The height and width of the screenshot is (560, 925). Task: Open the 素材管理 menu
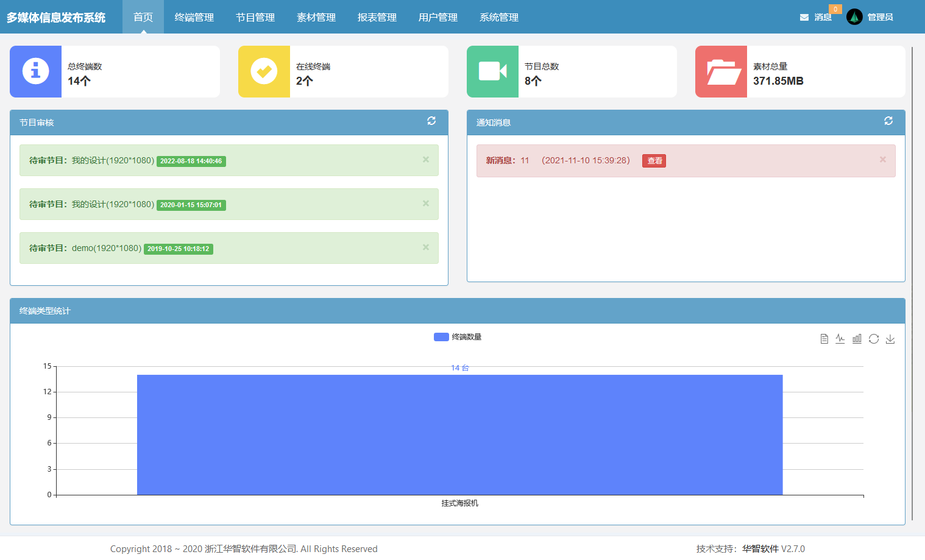(x=316, y=17)
